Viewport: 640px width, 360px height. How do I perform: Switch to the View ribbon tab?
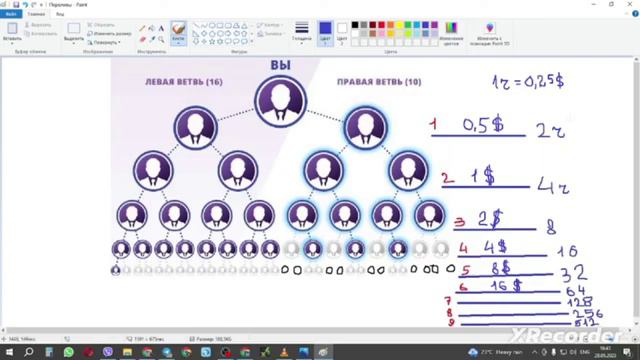click(60, 14)
